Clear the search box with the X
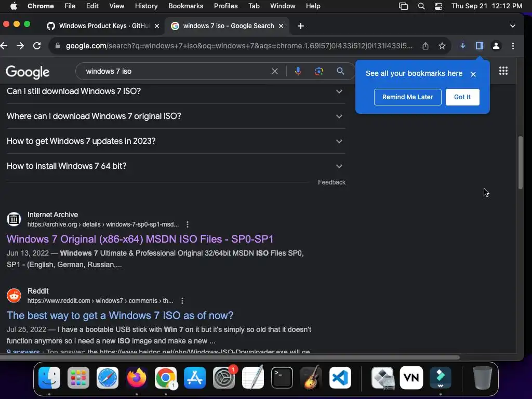532x399 pixels. coord(275,71)
